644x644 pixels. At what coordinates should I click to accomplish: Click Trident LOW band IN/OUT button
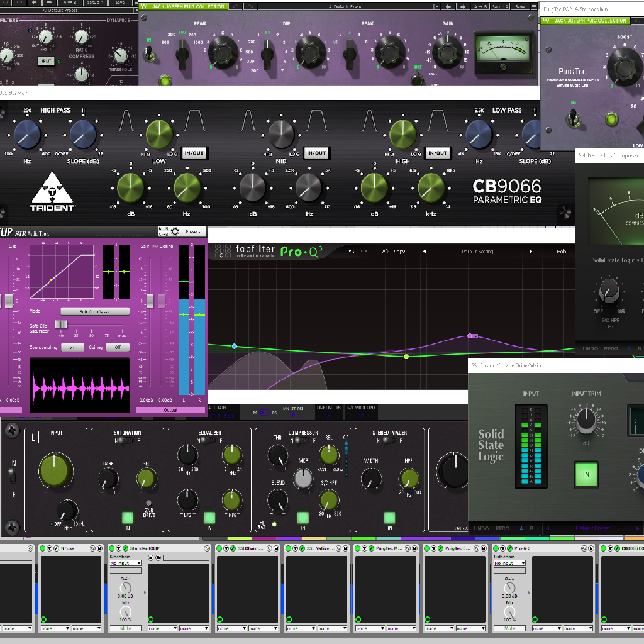click(x=194, y=153)
